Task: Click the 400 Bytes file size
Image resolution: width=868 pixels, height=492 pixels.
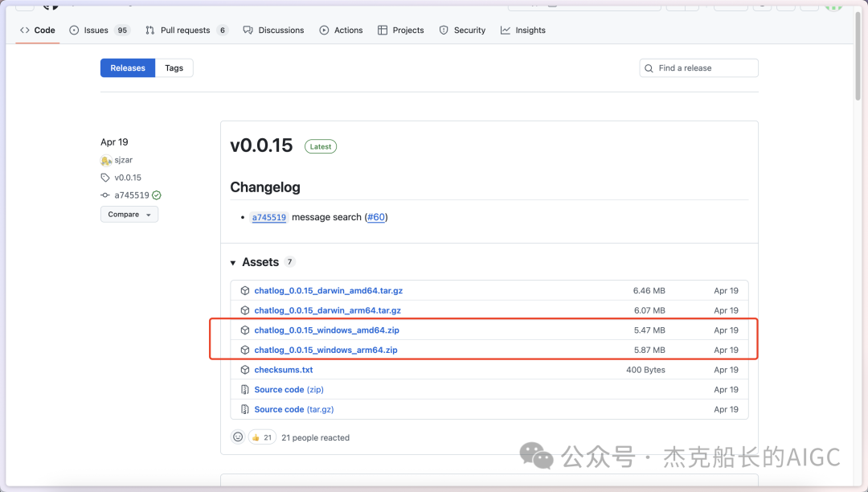Action: [646, 371]
